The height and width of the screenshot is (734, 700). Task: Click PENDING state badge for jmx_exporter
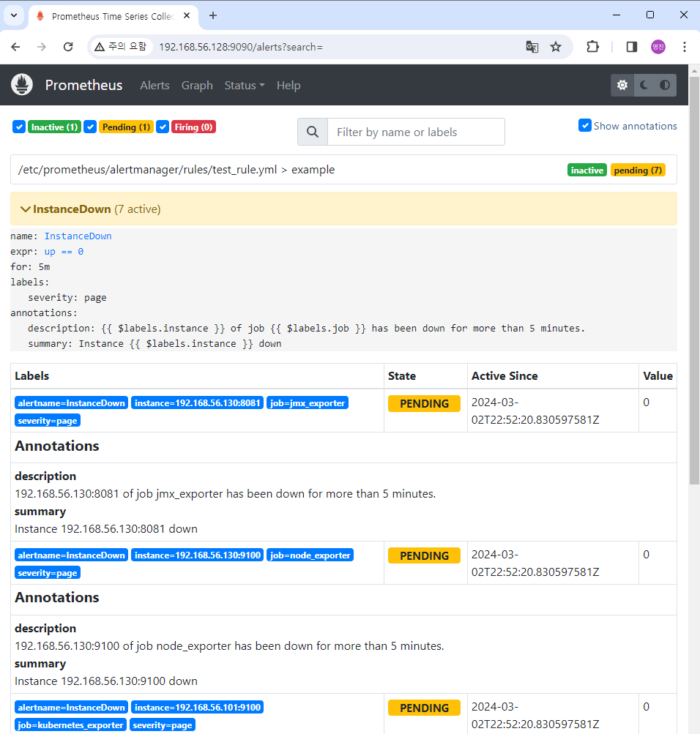pyautogui.click(x=424, y=403)
